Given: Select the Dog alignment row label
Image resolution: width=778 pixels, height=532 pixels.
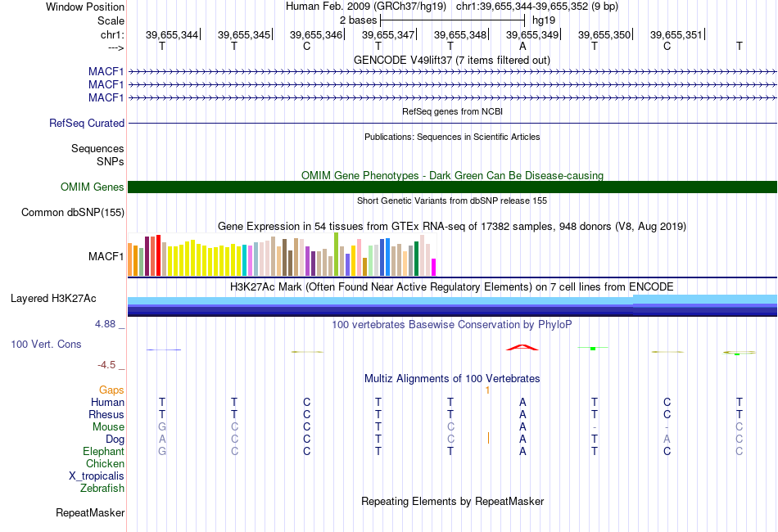Looking at the screenshot, I should point(115,440).
